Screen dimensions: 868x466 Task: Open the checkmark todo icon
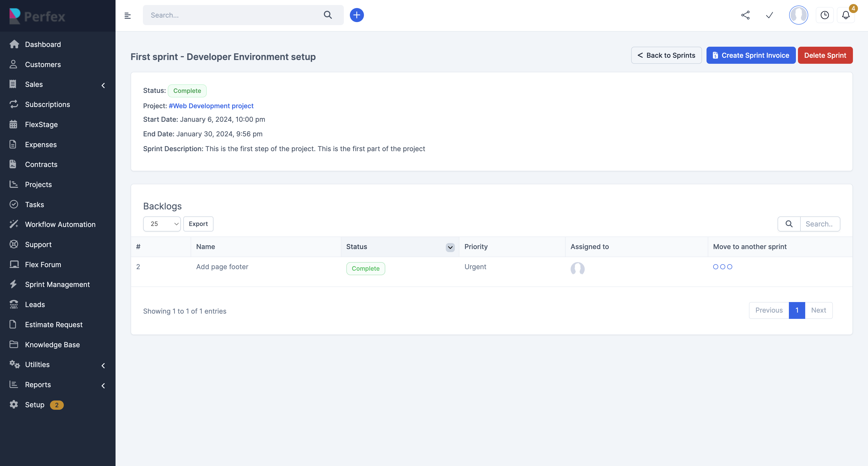[769, 15]
